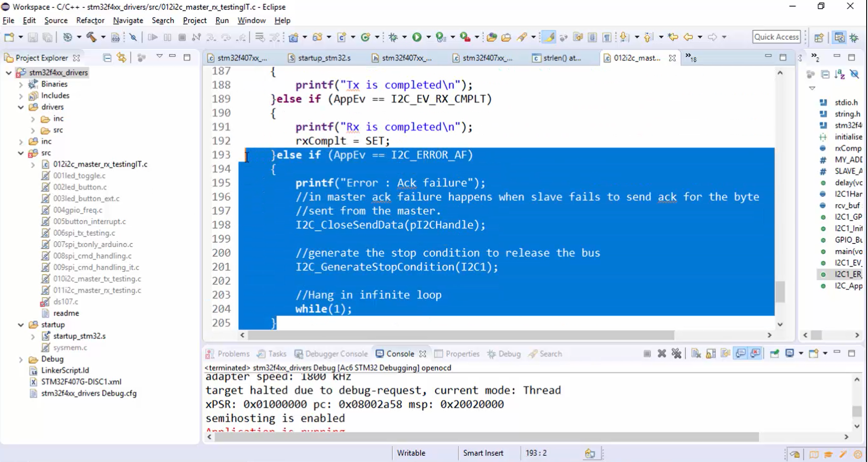Click Remove Launch X icon in Console
The image size is (868, 462).
point(662,353)
